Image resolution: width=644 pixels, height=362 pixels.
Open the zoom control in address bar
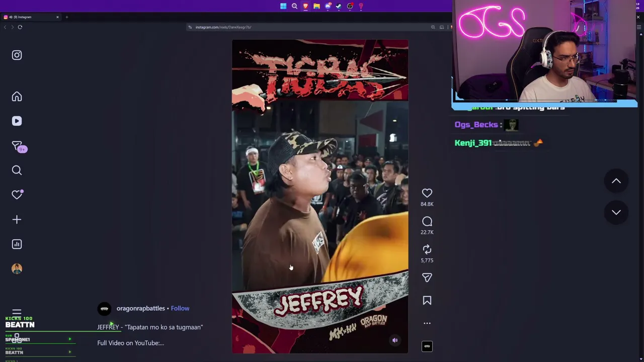pos(433,27)
